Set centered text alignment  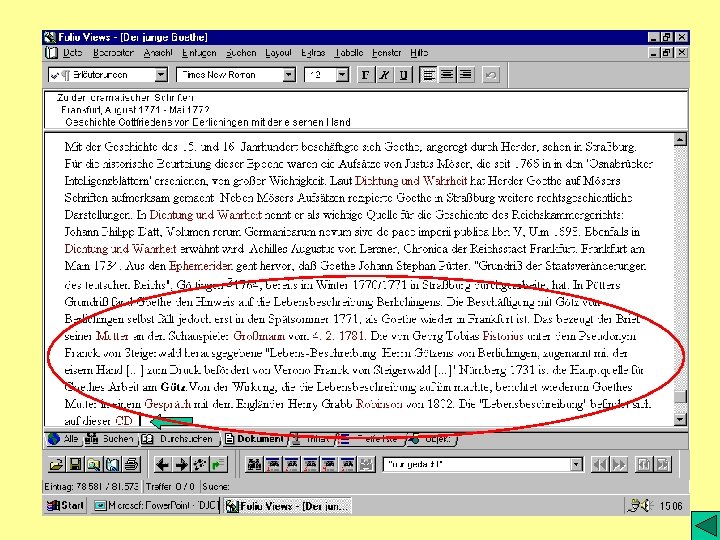click(x=447, y=74)
